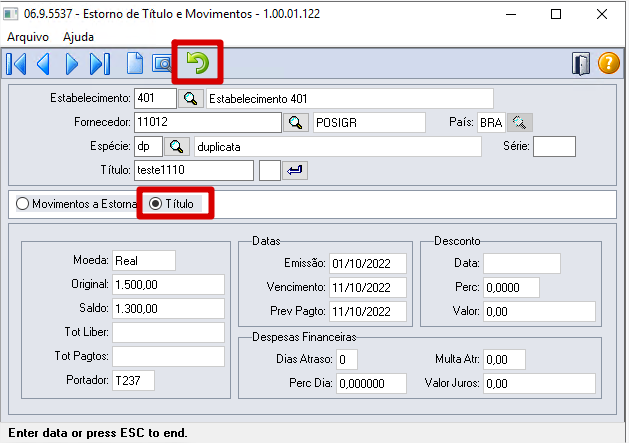Open the Arquivo menu

click(x=28, y=37)
